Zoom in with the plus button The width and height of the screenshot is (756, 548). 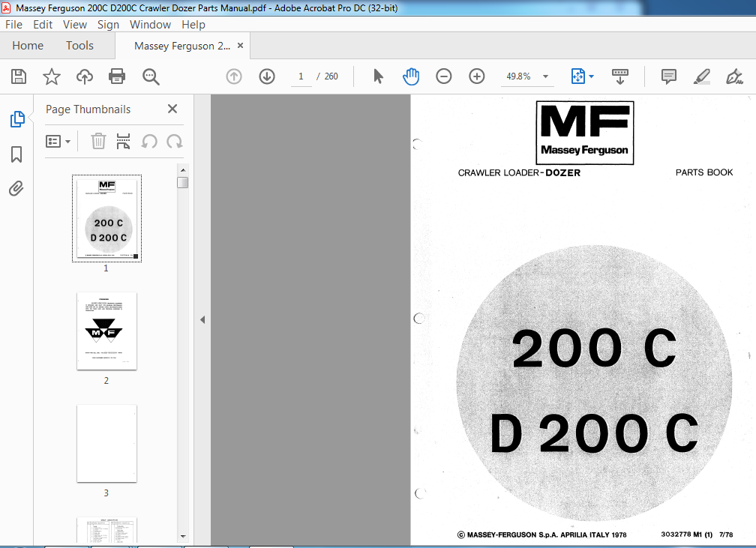click(x=477, y=76)
